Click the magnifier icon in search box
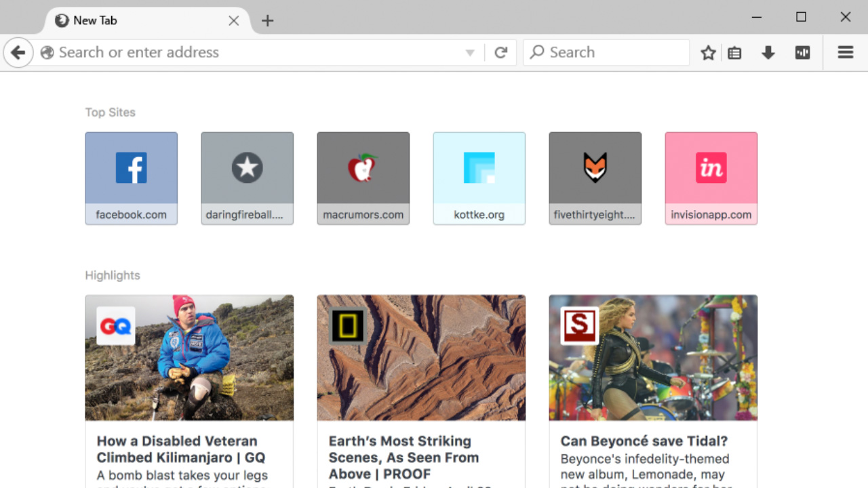This screenshot has height=488, width=868. [537, 52]
